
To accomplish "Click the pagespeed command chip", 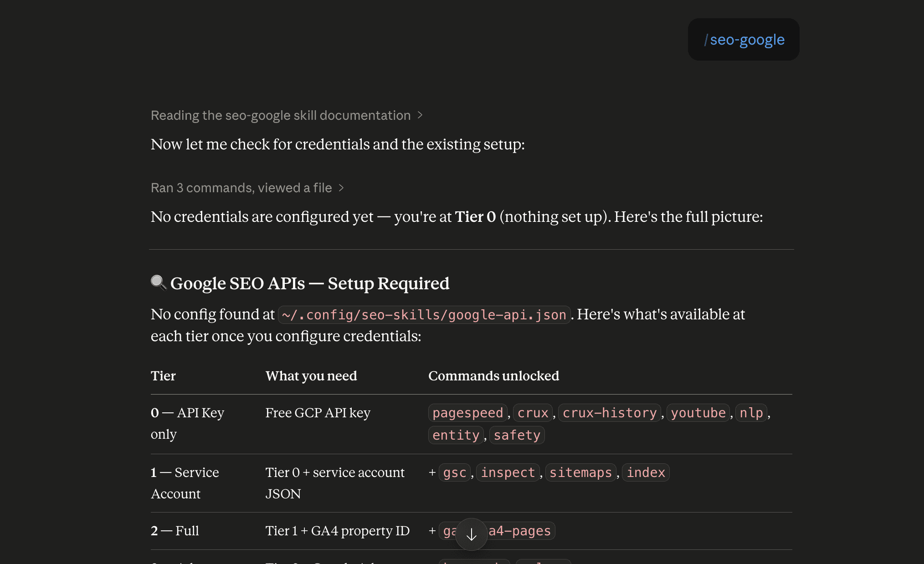I will [468, 413].
